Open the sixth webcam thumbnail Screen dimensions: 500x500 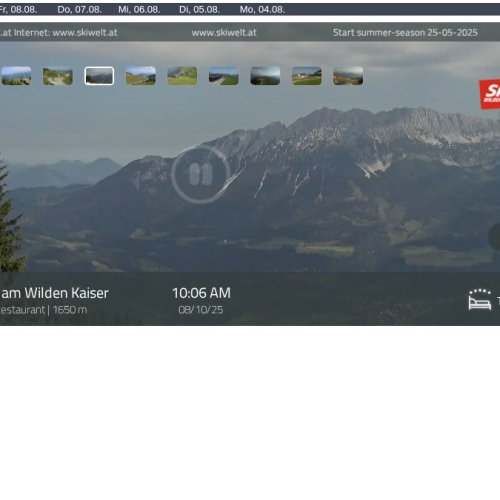click(224, 76)
